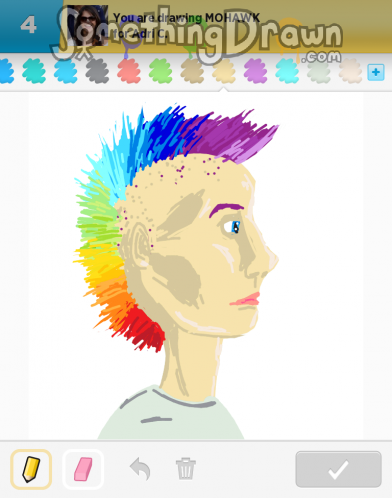This screenshot has height=498, width=392.
Task: Pick the sky blue swatch beside gray
Action: pyautogui.click(x=65, y=71)
